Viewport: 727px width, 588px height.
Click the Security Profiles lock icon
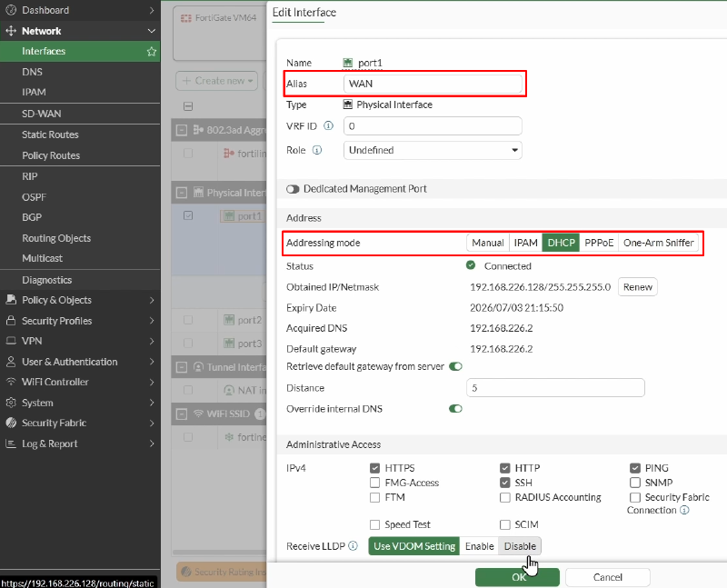coord(11,321)
